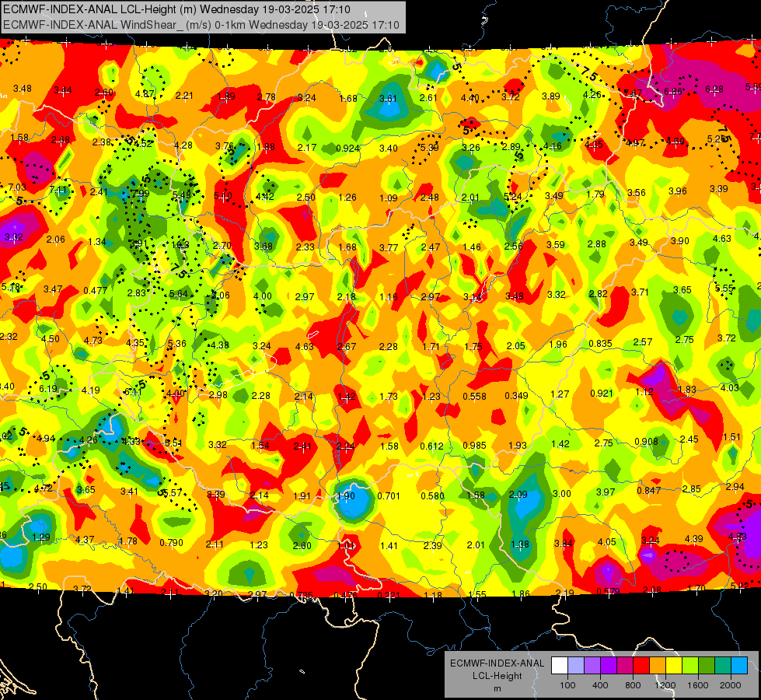This screenshot has height=700, width=761.
Task: Click the wind shear value 0.477
Action: tap(95, 290)
